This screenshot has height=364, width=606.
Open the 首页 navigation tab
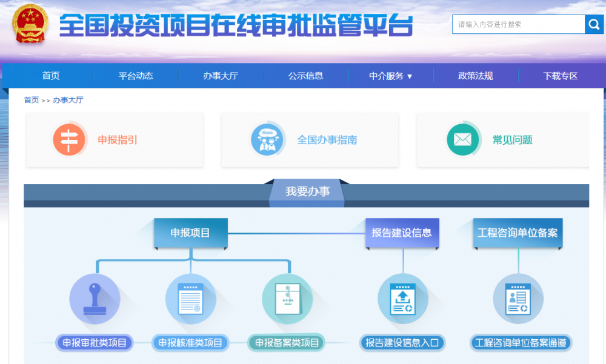point(51,76)
